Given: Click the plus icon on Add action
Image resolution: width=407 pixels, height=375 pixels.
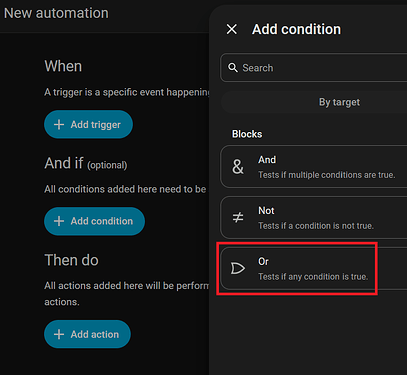Looking at the screenshot, I should coord(59,334).
